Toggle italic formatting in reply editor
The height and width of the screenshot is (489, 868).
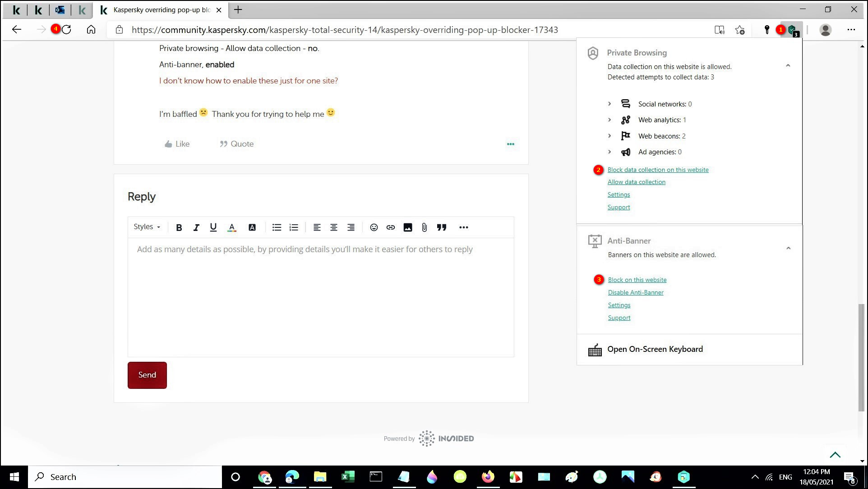pyautogui.click(x=196, y=227)
